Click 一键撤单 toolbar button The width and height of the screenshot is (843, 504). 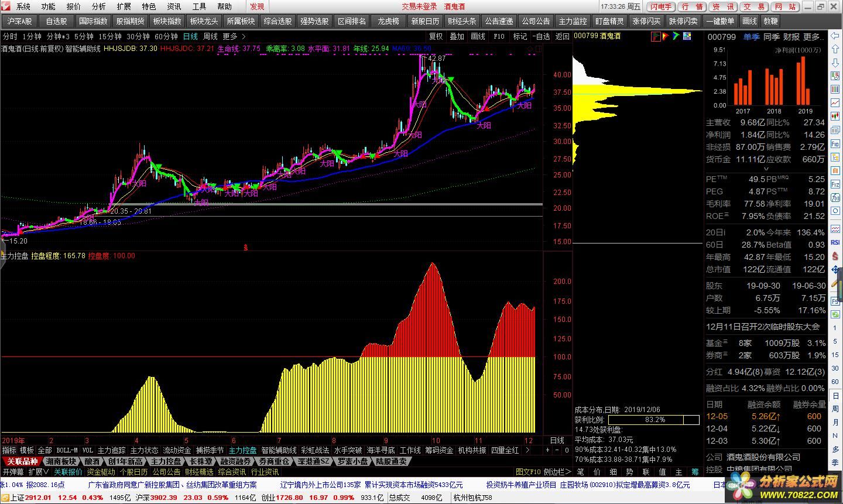tap(720, 21)
